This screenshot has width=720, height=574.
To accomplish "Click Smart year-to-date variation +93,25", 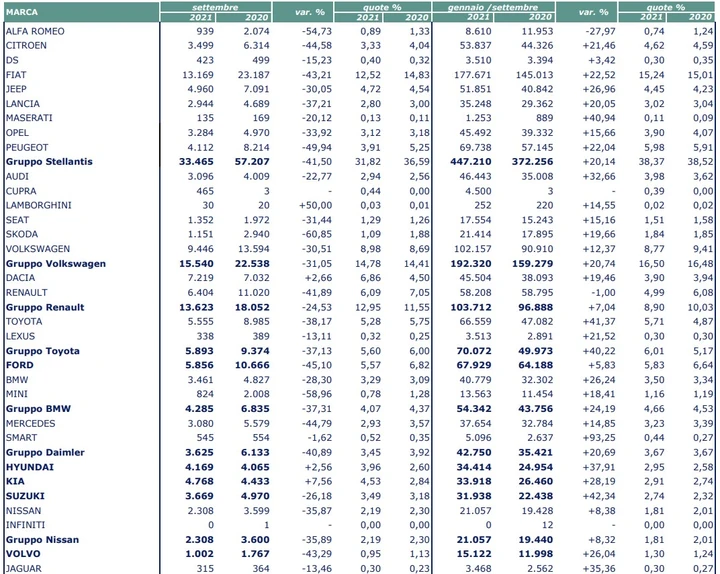I will (x=599, y=438).
